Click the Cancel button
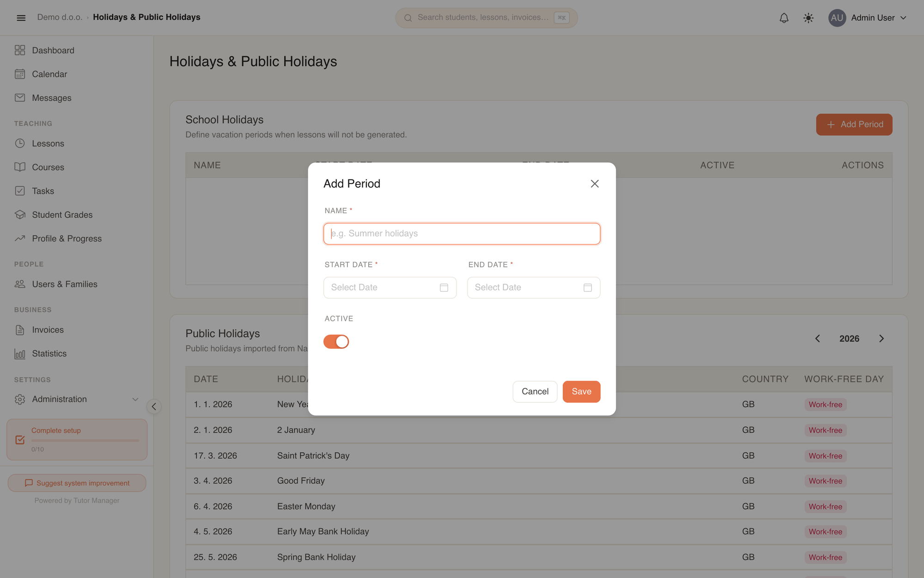This screenshot has height=578, width=924. 535,392
